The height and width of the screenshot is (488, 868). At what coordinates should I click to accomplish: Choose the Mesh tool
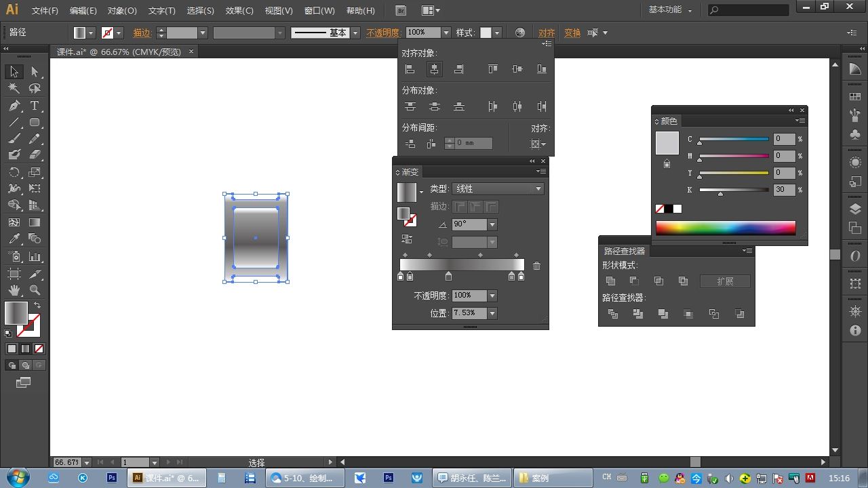[x=14, y=222]
